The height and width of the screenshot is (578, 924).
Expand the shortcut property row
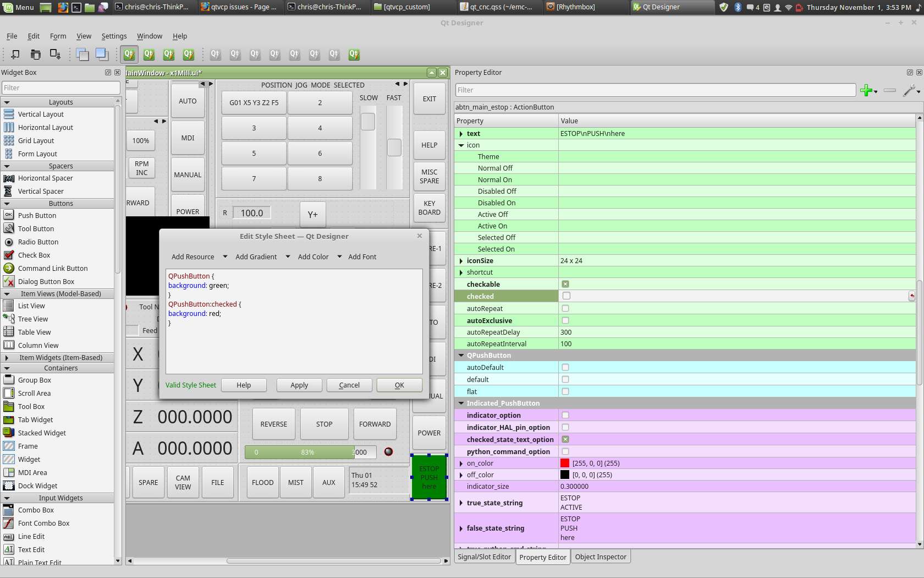click(x=461, y=272)
